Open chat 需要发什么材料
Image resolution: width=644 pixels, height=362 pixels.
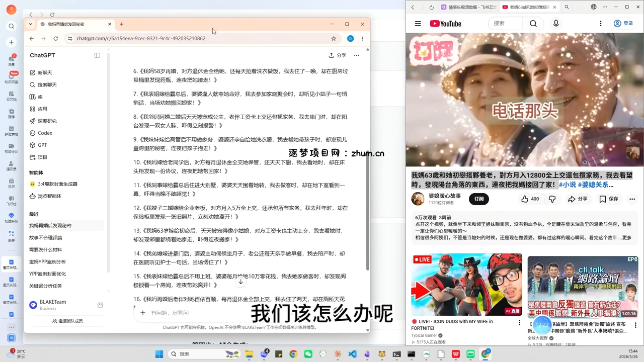(46, 250)
